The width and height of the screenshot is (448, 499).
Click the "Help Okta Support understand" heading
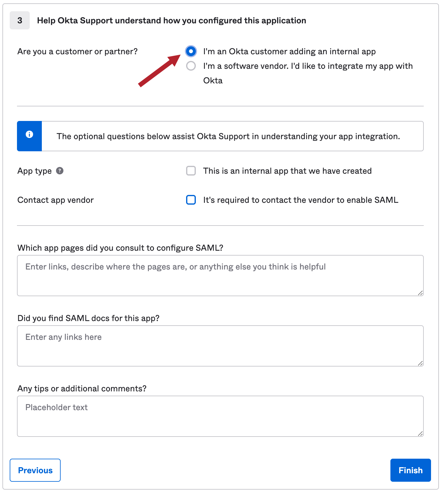(x=172, y=21)
